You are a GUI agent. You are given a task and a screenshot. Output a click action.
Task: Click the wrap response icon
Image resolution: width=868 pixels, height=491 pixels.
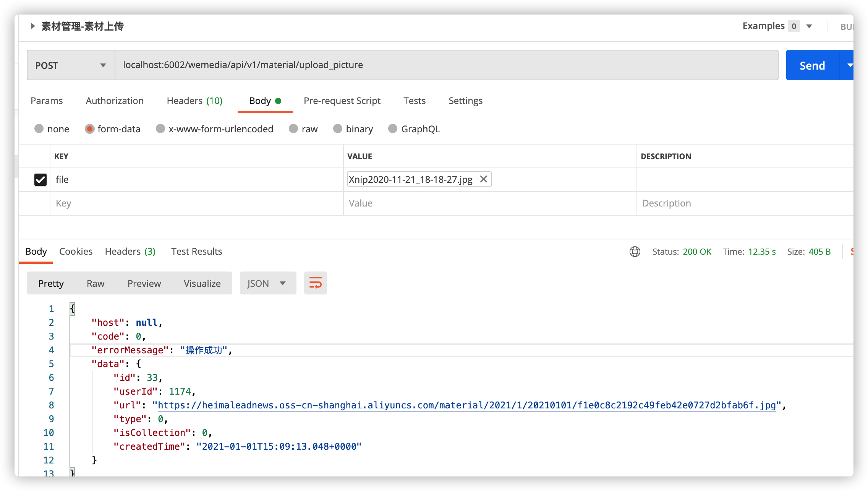316,283
